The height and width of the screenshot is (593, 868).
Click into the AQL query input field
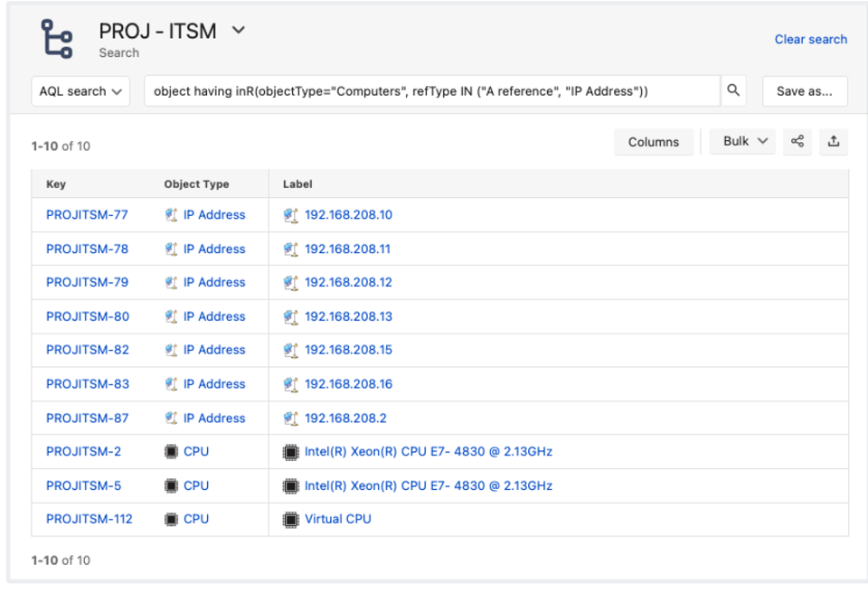click(432, 91)
